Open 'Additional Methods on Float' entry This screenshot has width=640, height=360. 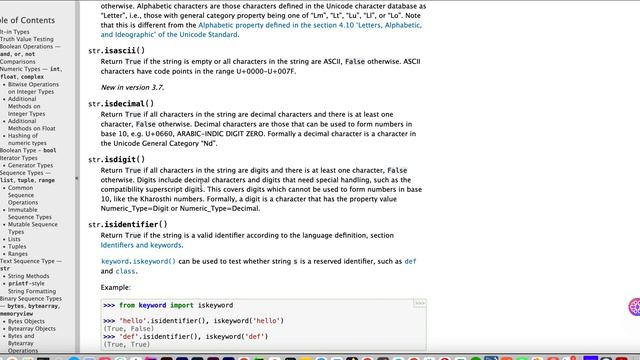(x=31, y=124)
